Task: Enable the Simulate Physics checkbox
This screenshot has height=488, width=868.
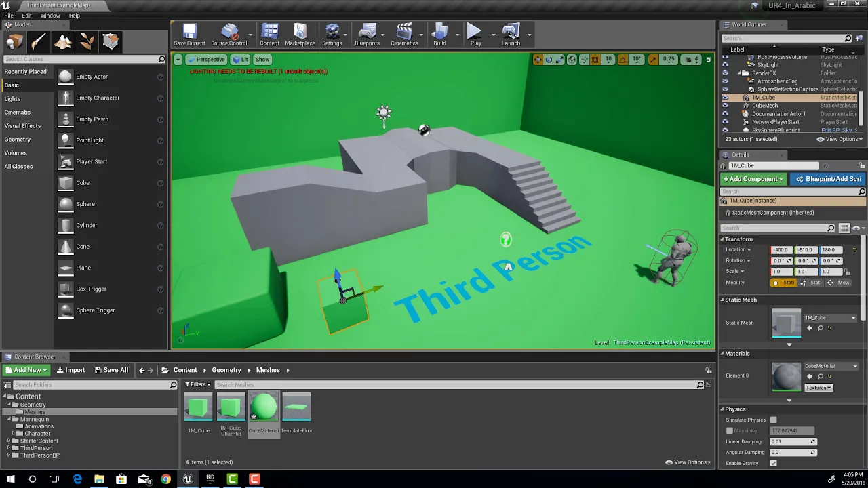Action: click(773, 420)
